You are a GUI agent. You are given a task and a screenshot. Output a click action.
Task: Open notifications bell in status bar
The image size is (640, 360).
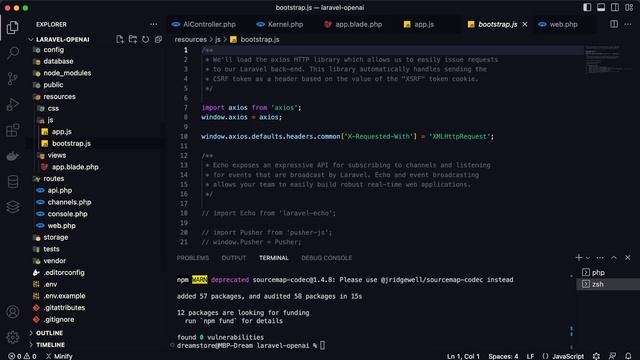point(628,356)
